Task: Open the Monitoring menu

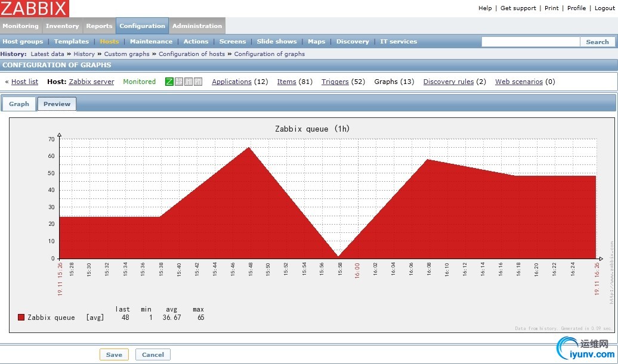Action: tap(20, 26)
